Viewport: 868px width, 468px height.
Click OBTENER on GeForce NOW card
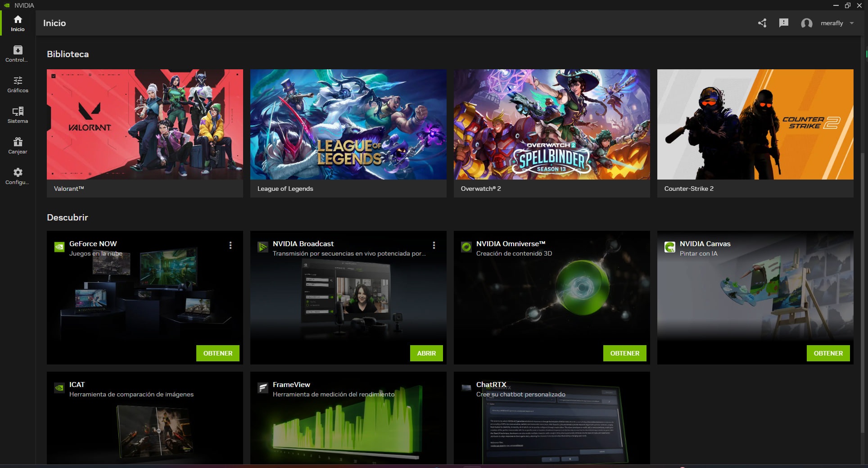coord(218,353)
